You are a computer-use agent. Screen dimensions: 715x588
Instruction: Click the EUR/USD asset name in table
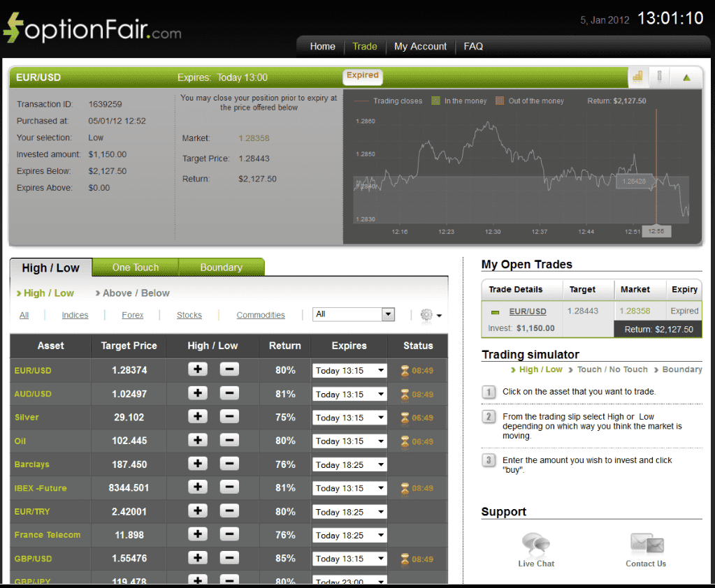pyautogui.click(x=33, y=371)
